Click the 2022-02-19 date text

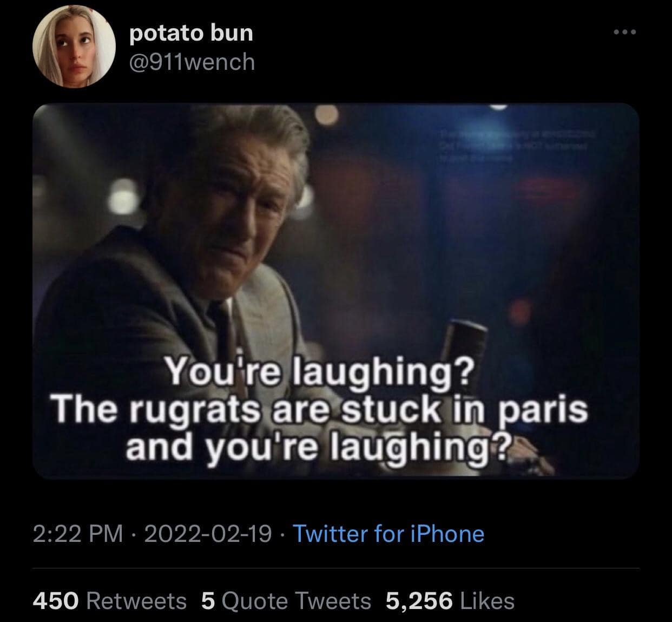[208, 534]
